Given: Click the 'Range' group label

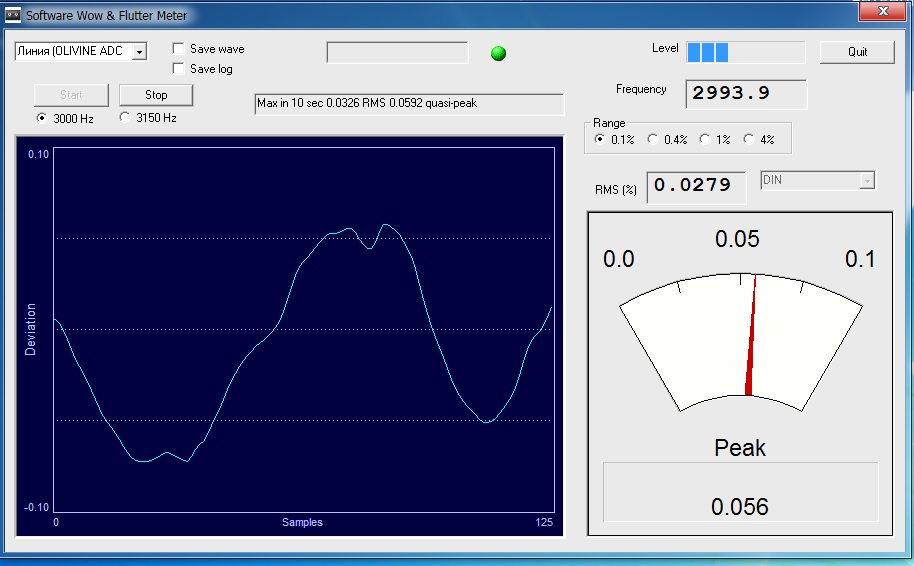Looking at the screenshot, I should tap(609, 123).
